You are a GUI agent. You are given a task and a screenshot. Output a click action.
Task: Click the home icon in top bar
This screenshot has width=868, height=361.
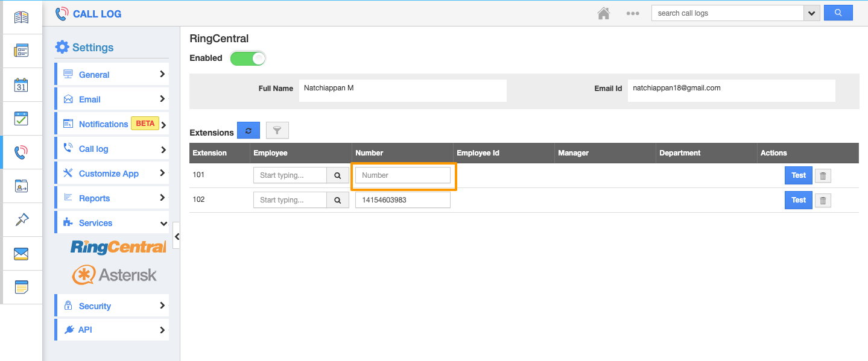coord(603,13)
